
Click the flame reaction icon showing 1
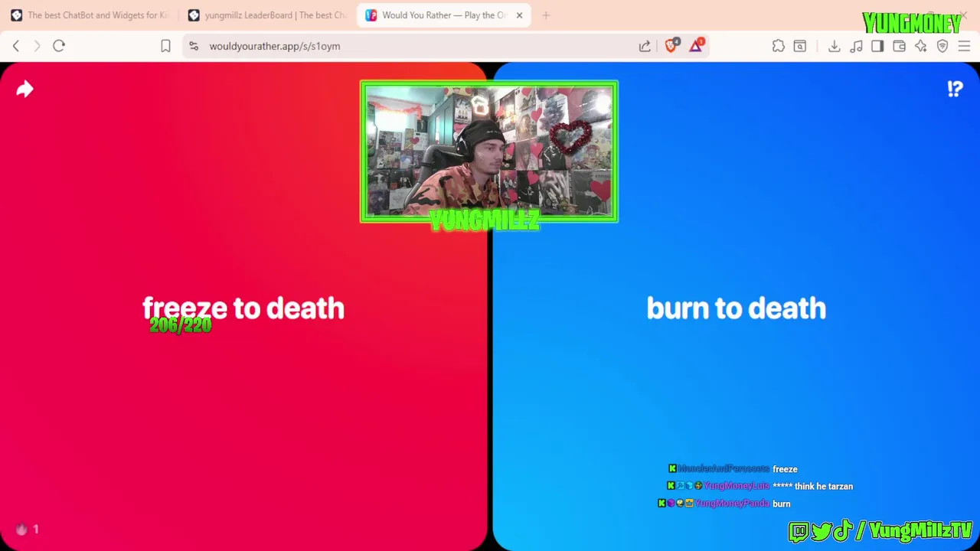[21, 529]
